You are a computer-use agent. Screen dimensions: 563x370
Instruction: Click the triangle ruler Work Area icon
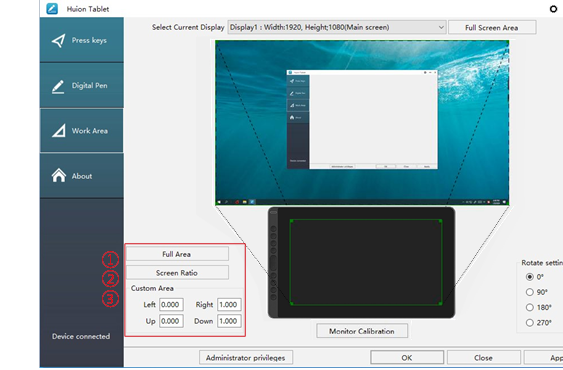tap(59, 131)
